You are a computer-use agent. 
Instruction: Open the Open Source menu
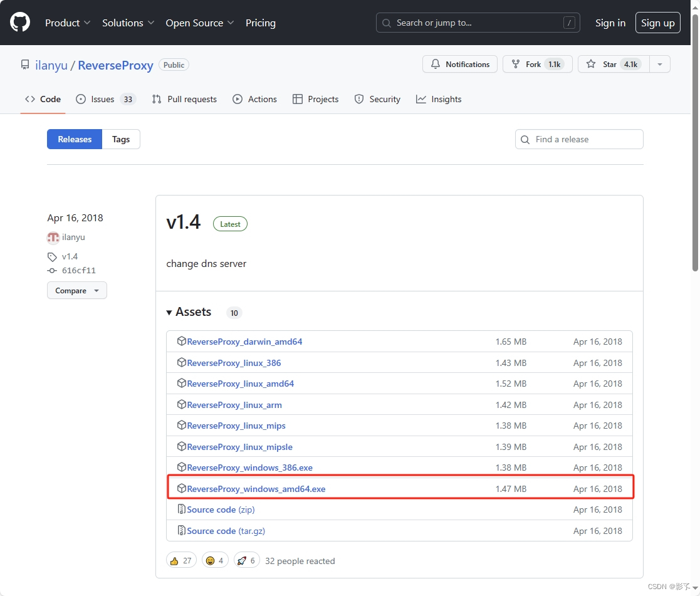click(199, 23)
